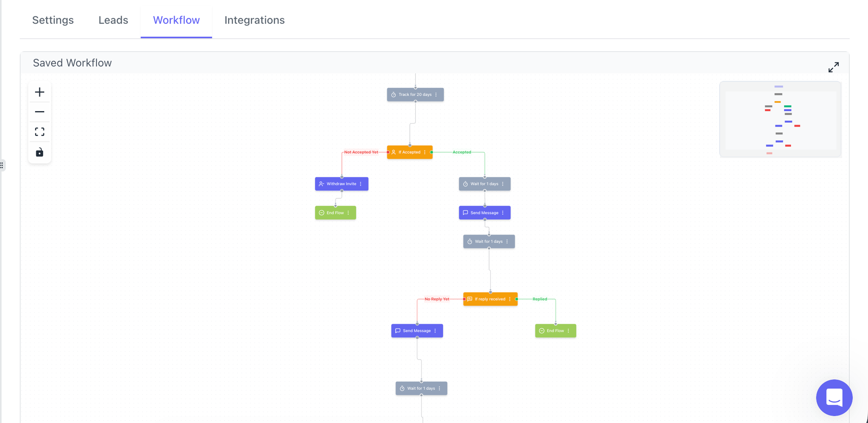Expand workflow to fullscreen
868x423 pixels.
pyautogui.click(x=833, y=67)
